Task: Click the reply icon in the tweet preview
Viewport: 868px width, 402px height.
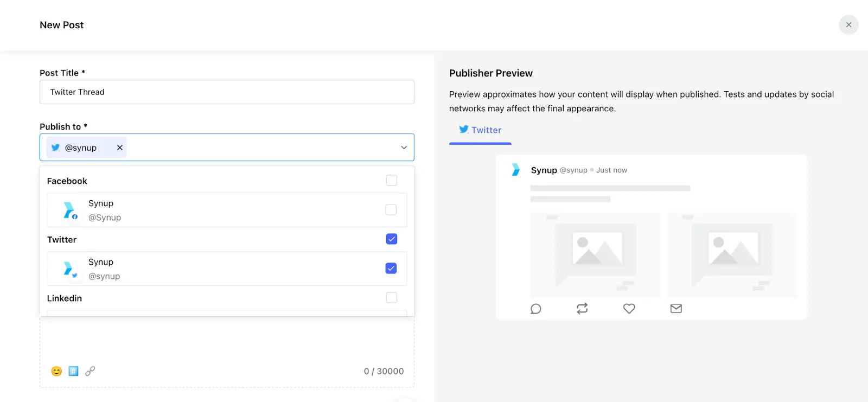Action: pyautogui.click(x=535, y=309)
